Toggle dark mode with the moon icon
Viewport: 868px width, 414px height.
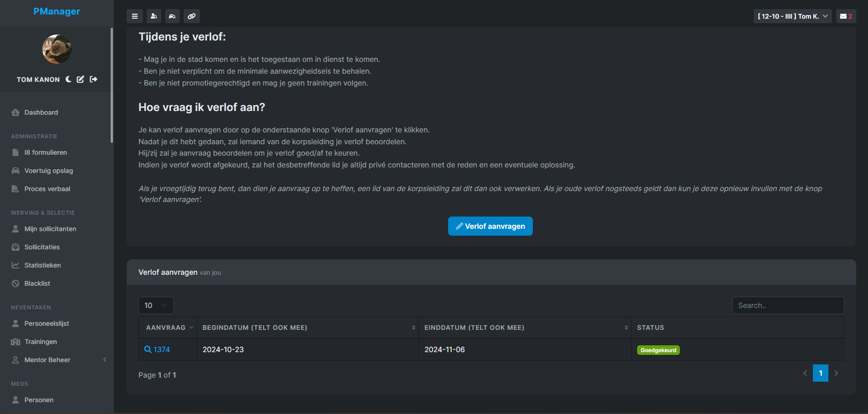point(68,79)
